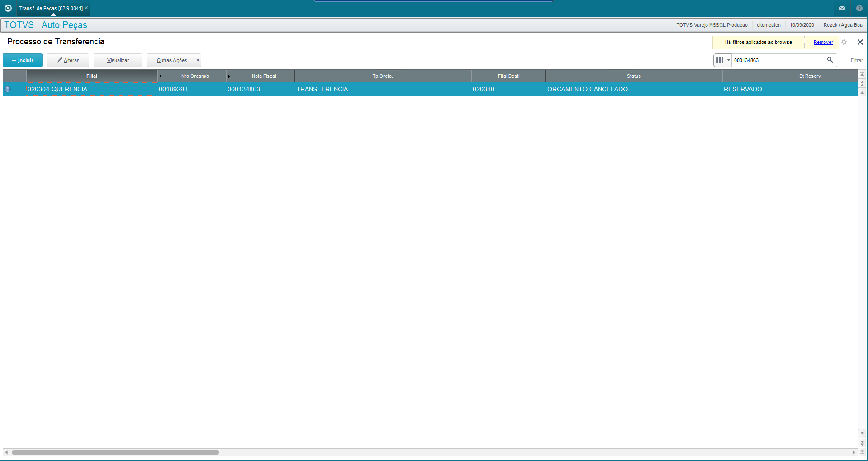Switch to Transf. de Pecas [02.9.0041] tab

click(x=51, y=8)
